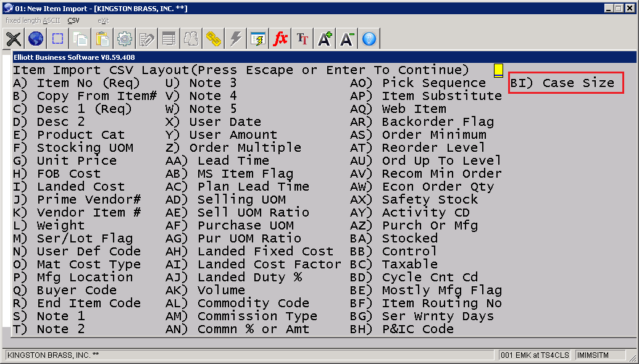
Task: Click the greyed users group icon
Action: coord(191,39)
